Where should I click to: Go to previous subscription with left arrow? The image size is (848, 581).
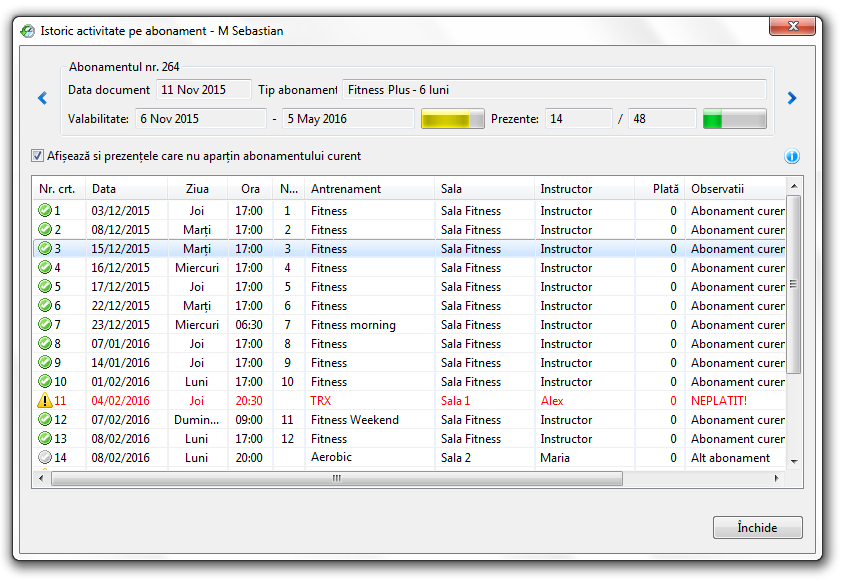[x=42, y=98]
